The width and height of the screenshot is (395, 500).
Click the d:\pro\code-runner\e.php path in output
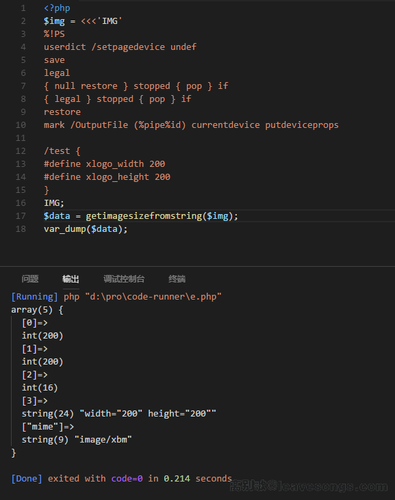(153, 297)
